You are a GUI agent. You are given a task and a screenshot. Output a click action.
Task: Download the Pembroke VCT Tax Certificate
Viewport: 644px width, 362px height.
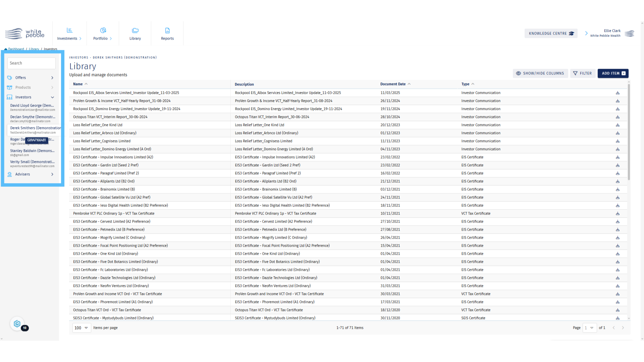pyautogui.click(x=618, y=214)
